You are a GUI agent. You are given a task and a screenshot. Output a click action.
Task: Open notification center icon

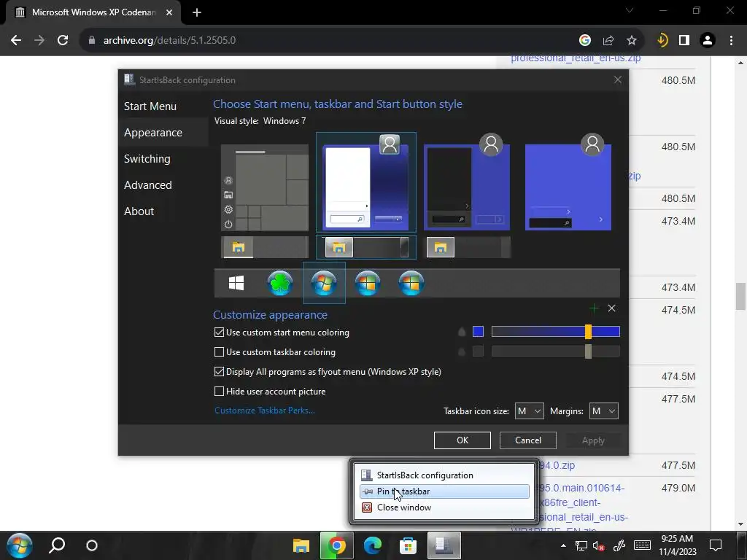[x=716, y=545]
